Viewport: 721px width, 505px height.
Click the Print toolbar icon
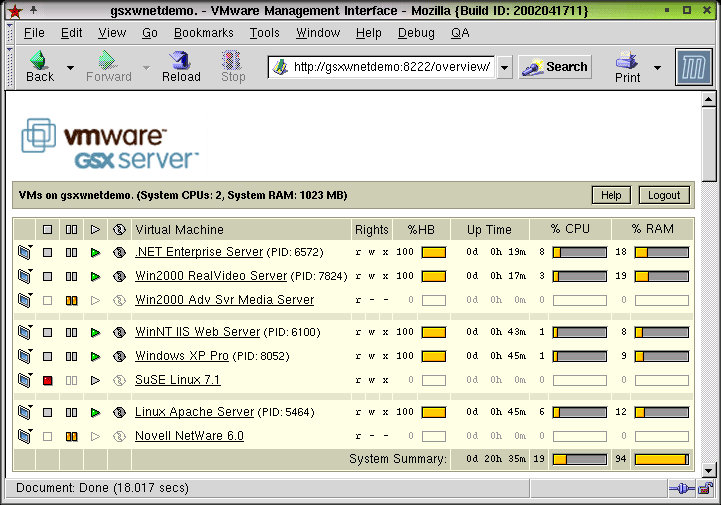[x=627, y=67]
